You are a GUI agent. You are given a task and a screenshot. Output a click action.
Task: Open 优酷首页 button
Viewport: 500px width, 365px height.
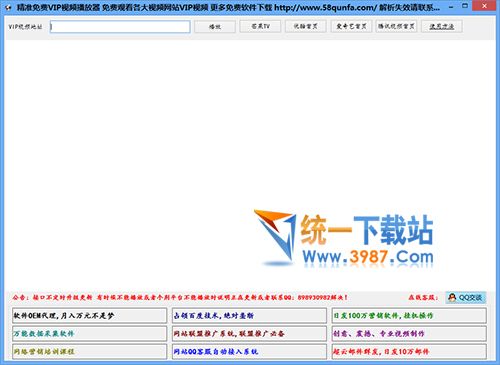pos(306,26)
